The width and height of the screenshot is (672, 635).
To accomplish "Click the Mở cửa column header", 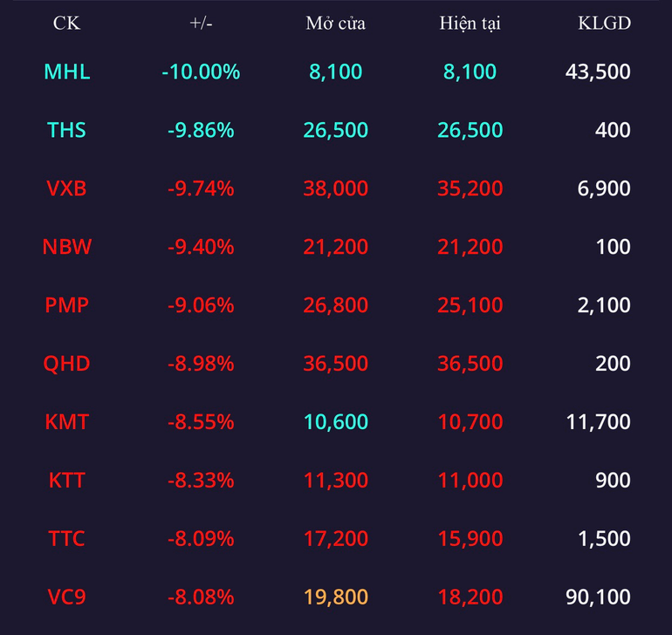I will click(336, 24).
